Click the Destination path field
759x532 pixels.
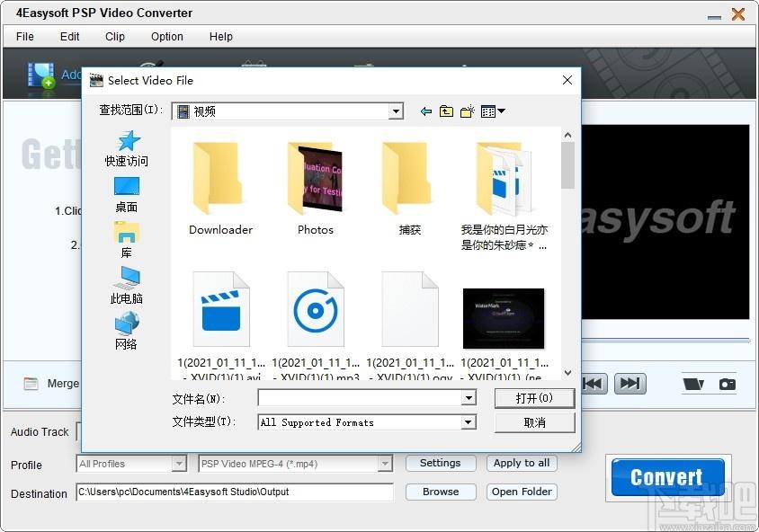235,492
